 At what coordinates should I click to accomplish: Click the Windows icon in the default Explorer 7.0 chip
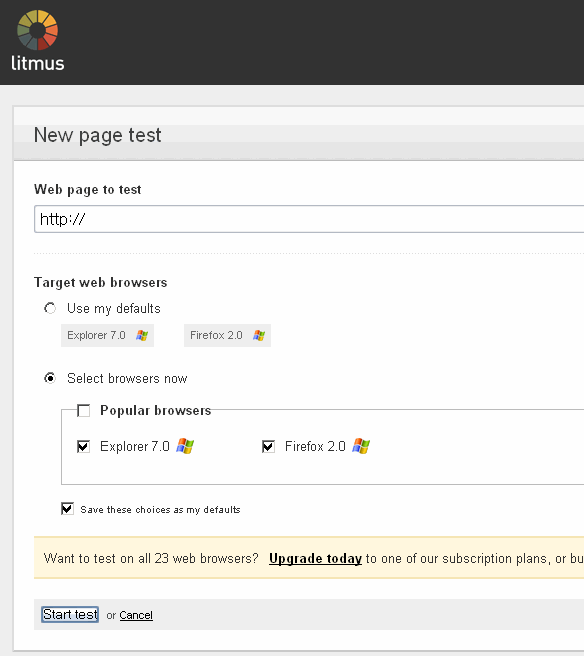point(142,336)
